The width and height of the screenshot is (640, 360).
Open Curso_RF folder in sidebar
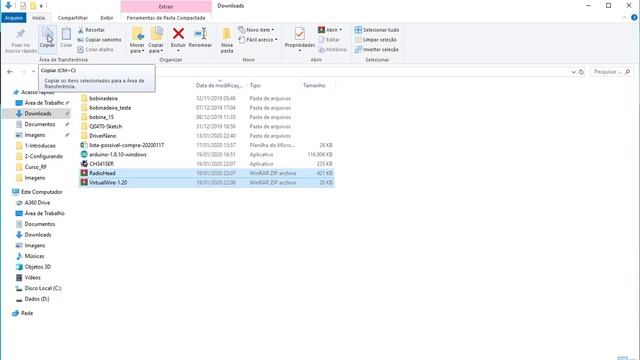coord(36,167)
